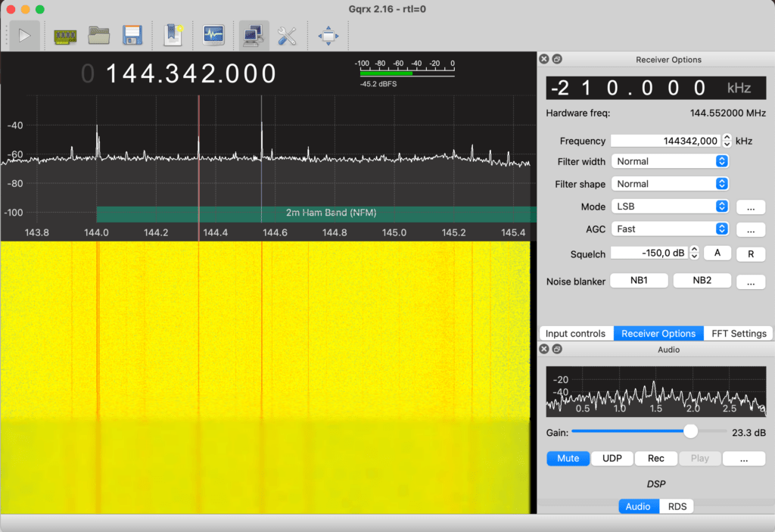
Task: Undock the Receiver Options panel
Action: [x=557, y=59]
